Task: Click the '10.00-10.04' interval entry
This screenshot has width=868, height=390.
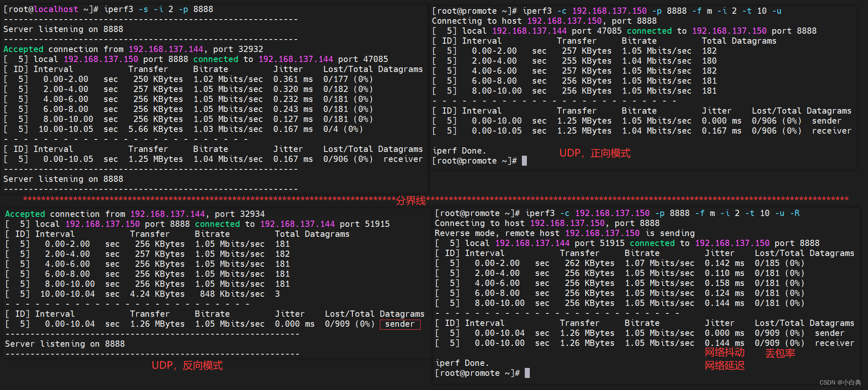Action: 67,294
